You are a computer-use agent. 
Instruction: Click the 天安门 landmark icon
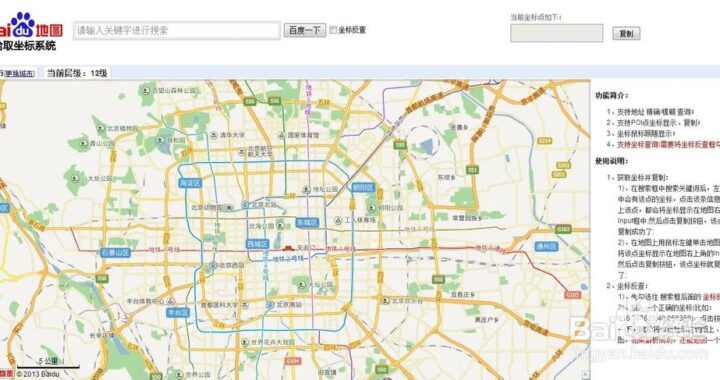[x=289, y=248]
